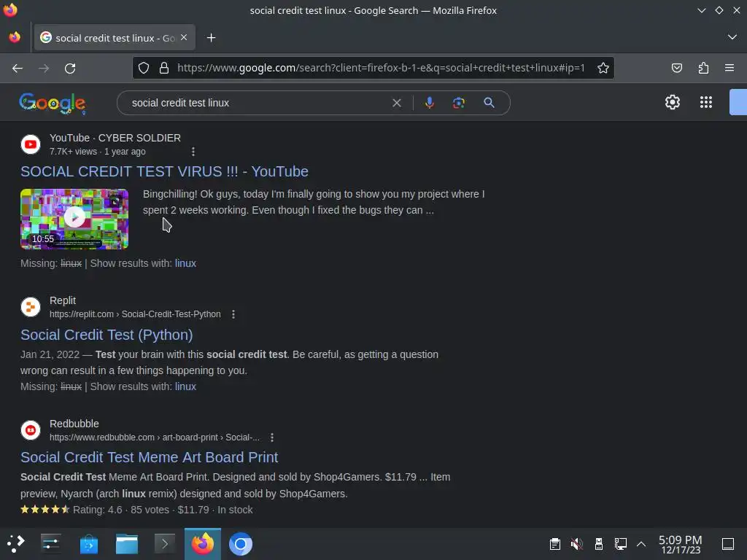Open more options for Replit result
This screenshot has height=560, width=747.
click(233, 314)
